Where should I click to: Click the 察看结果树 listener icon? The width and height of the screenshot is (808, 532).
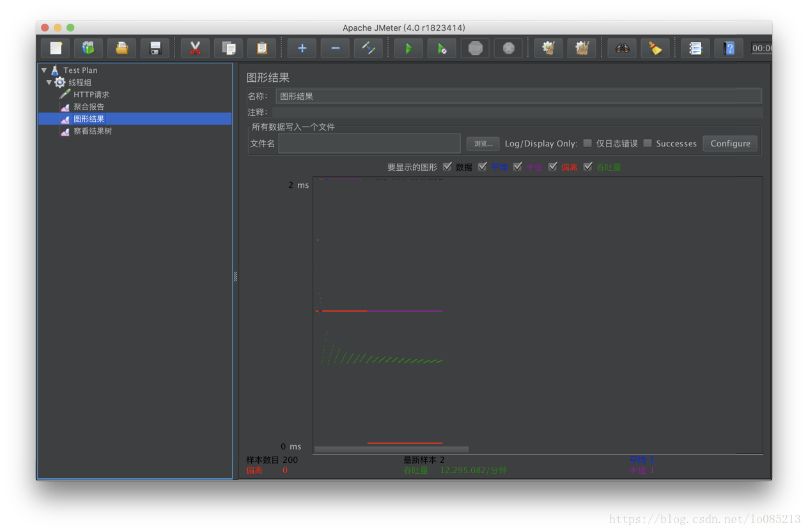click(x=65, y=131)
